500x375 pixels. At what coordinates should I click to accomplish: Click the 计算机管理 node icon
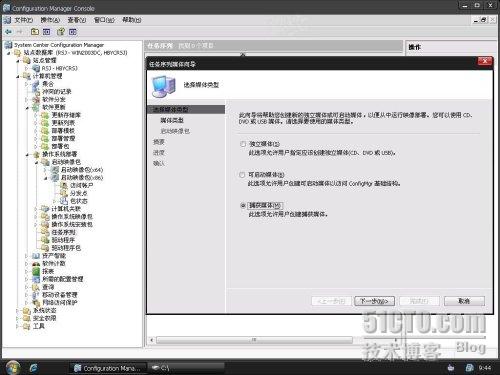(27, 76)
